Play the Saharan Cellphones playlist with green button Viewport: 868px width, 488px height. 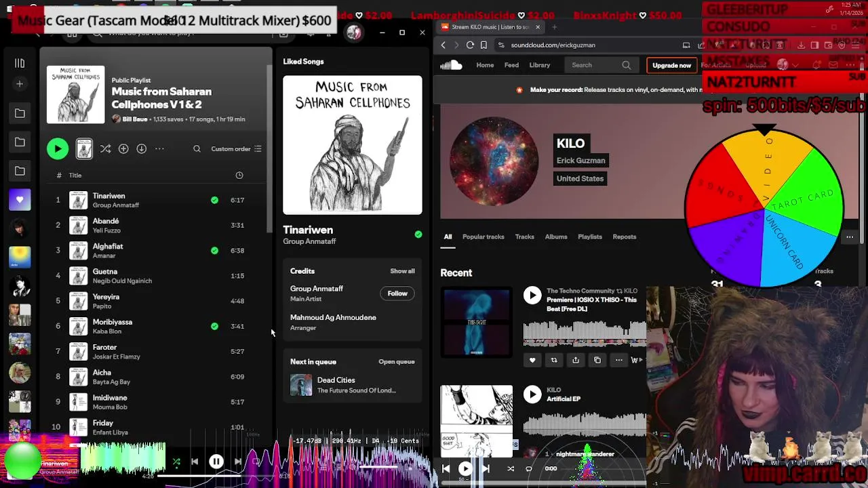click(x=58, y=149)
